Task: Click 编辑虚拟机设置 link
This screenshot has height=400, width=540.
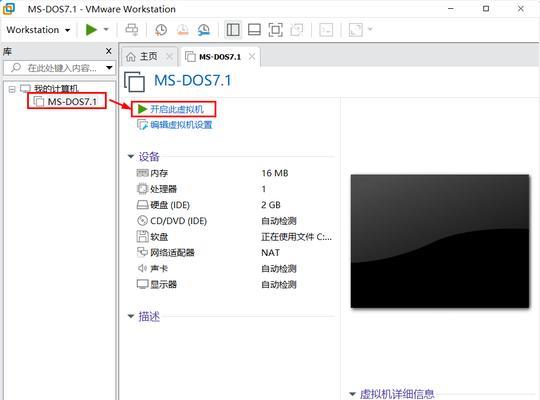Action: tap(175, 124)
